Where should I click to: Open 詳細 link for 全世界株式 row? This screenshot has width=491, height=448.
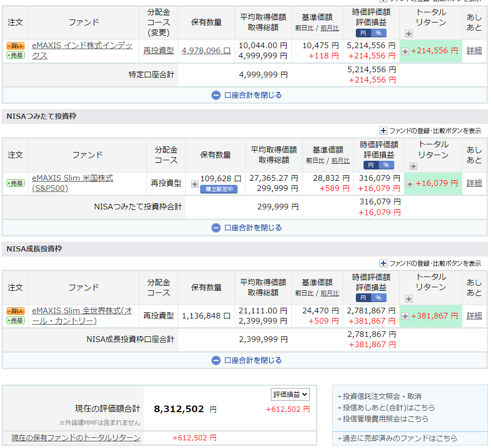[474, 315]
